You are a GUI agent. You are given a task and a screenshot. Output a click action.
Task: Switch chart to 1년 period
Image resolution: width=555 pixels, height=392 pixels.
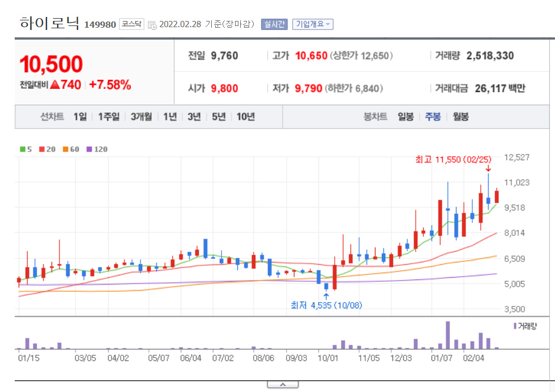click(x=170, y=117)
